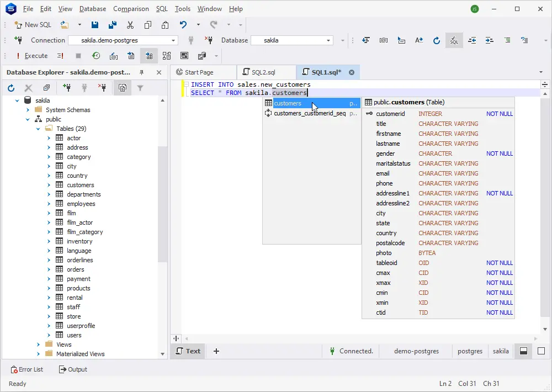Open the Error List panel

26,369
